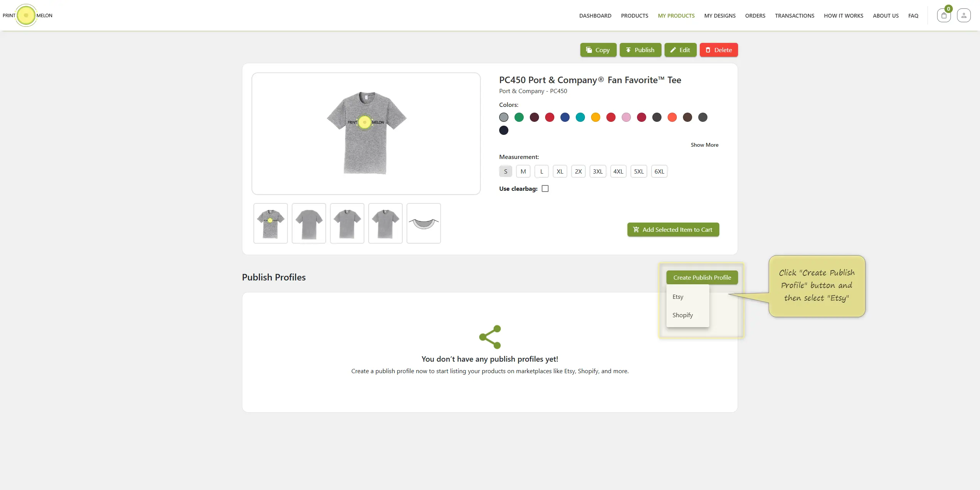Viewport: 980px width, 490px height.
Task: Open the FAQ nav link
Action: tap(913, 16)
